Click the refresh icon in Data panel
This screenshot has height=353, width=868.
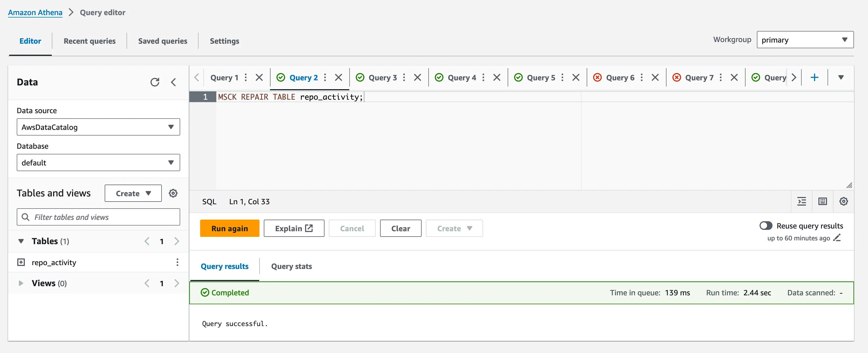154,82
